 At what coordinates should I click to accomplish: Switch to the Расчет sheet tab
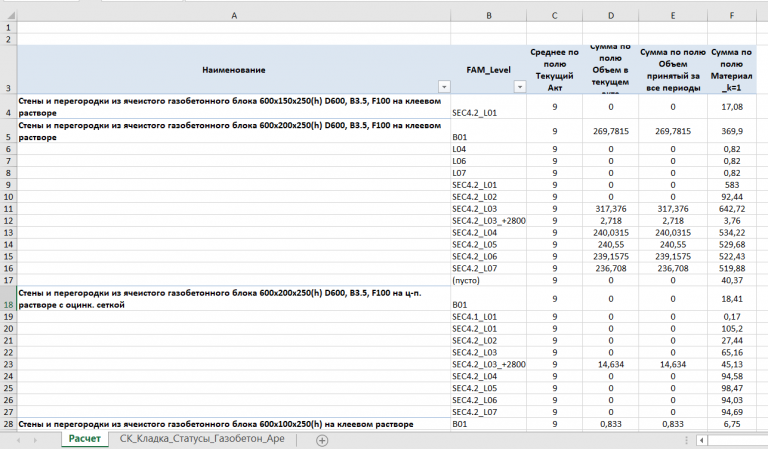[84, 439]
